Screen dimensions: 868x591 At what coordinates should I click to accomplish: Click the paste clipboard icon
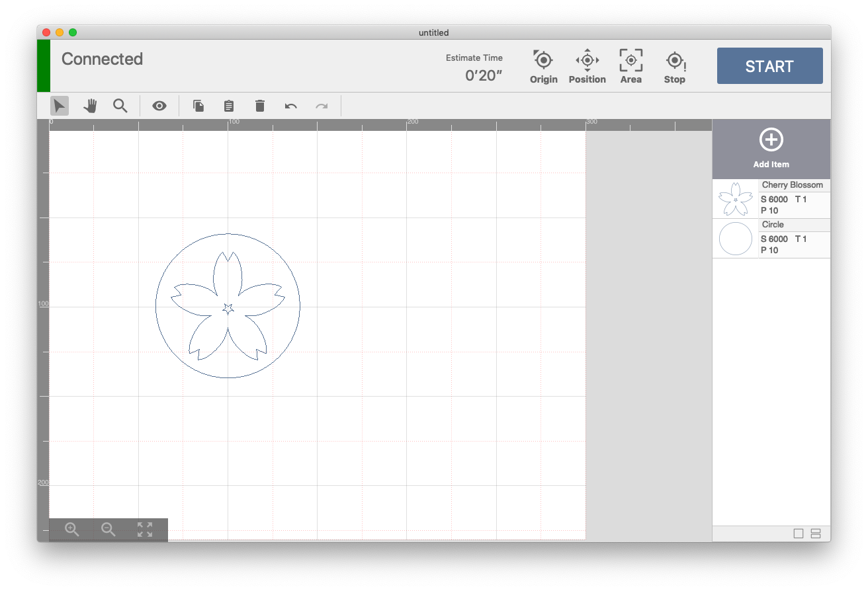tap(228, 106)
